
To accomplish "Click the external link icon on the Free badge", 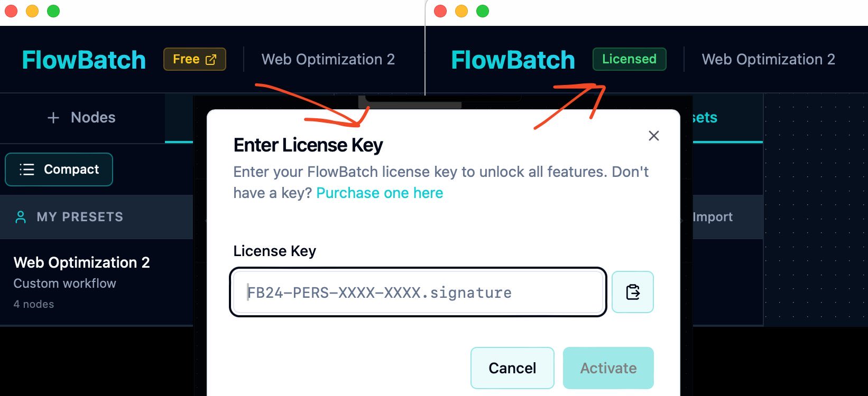I will pyautogui.click(x=211, y=59).
